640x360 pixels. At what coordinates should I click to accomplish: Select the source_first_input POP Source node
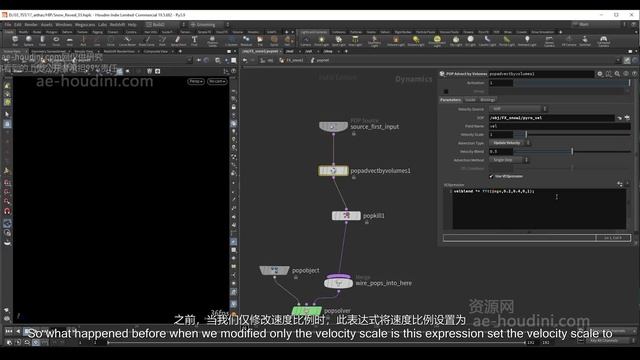[x=333, y=127]
